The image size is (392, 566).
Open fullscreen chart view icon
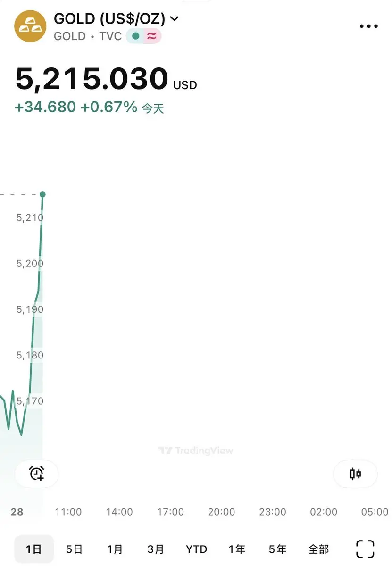365,549
